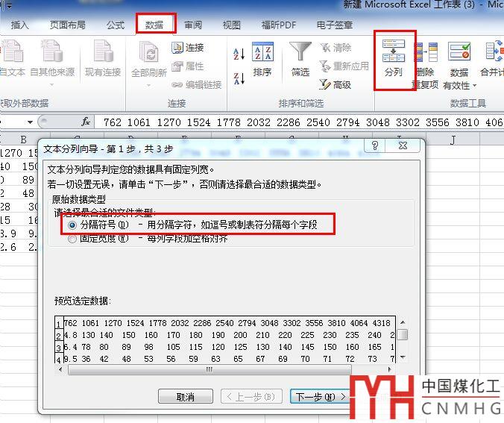Click the 筛选 funnel icon
Screen dimensions: 504x423
(x=300, y=51)
